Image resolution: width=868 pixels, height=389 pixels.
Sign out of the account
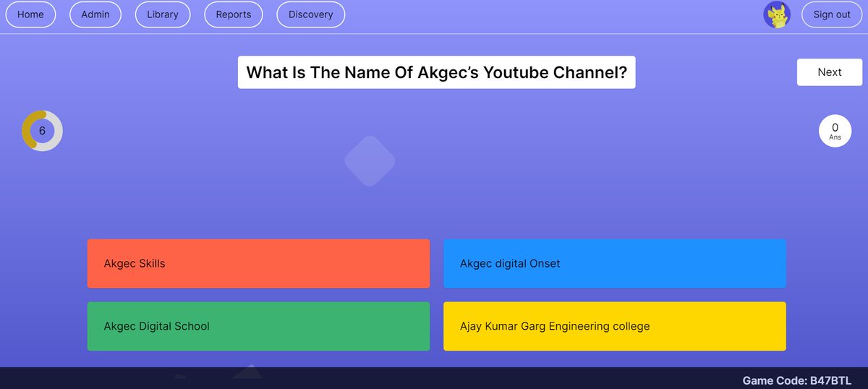[x=832, y=14]
